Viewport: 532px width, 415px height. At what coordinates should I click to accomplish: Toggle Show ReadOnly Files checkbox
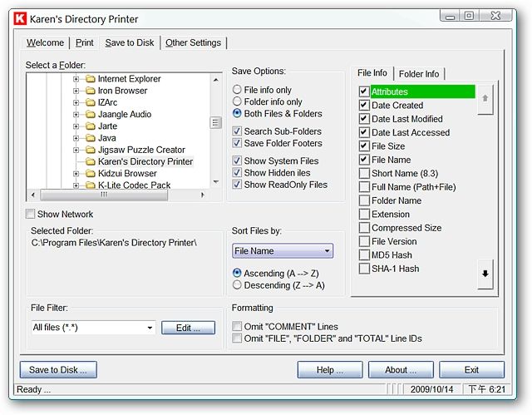coord(237,185)
